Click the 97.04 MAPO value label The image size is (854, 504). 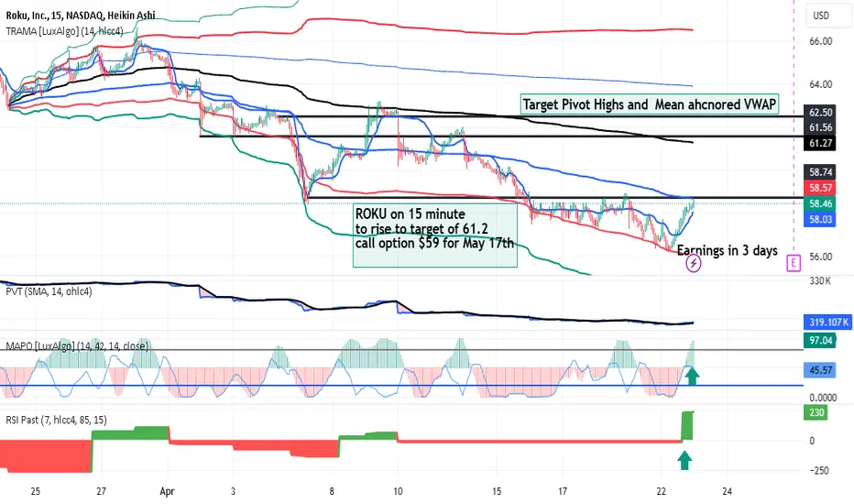coord(820,341)
